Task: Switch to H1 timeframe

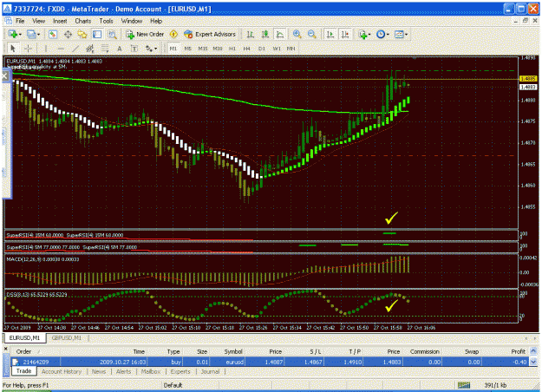Action: tap(232, 49)
